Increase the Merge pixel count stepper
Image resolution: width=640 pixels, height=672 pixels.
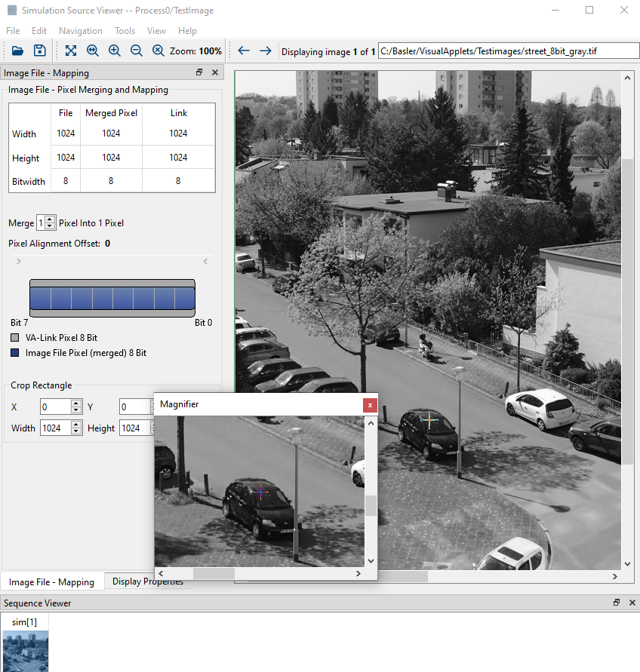[x=50, y=219]
